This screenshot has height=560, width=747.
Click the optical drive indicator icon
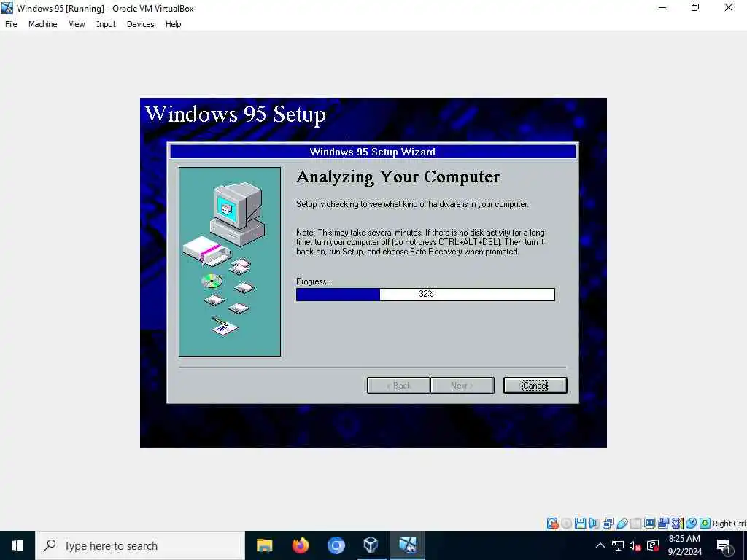pos(566,524)
